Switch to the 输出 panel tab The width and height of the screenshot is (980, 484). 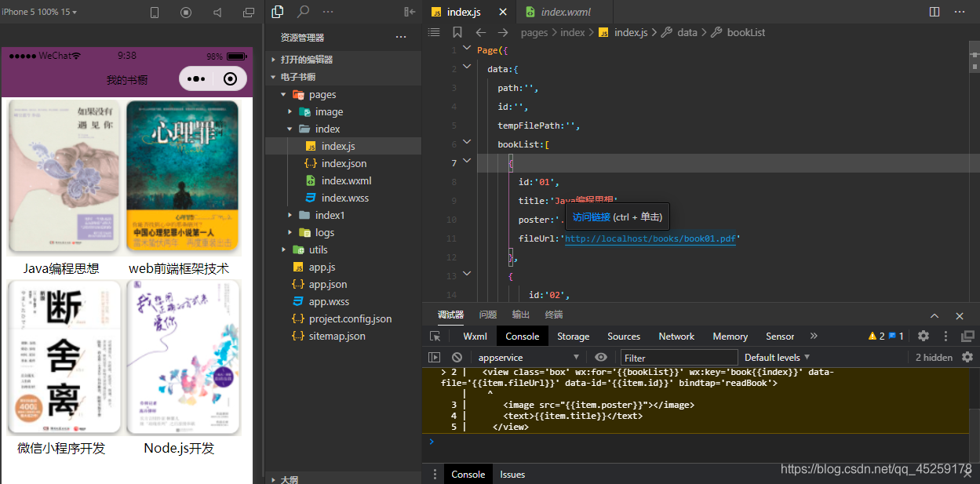521,315
